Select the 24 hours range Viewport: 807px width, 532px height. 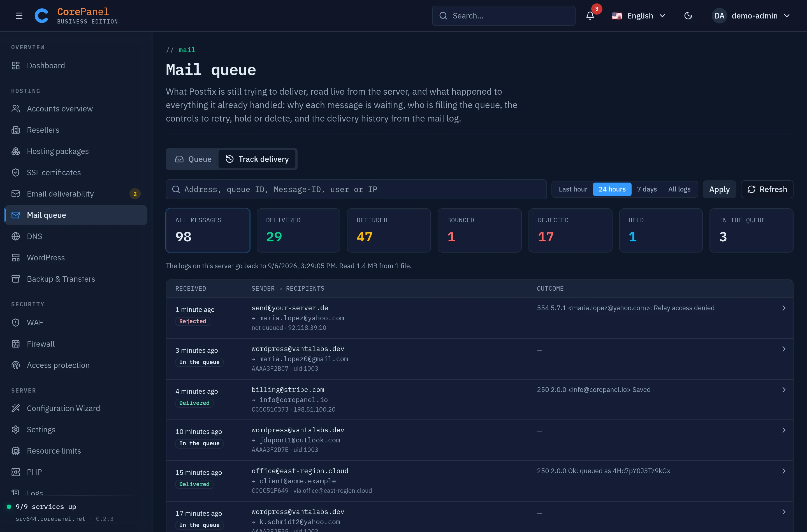pyautogui.click(x=612, y=189)
